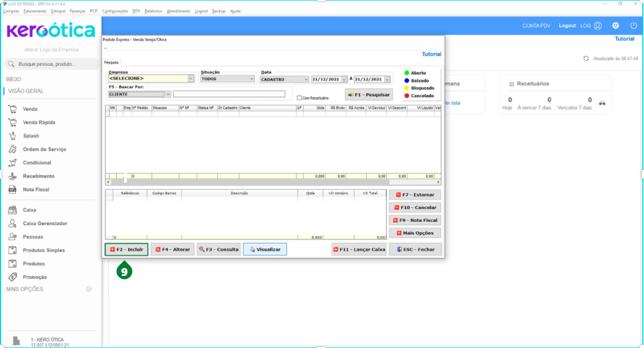Open the Nota Fiscal icon
The width and height of the screenshot is (644, 348).
(13, 189)
